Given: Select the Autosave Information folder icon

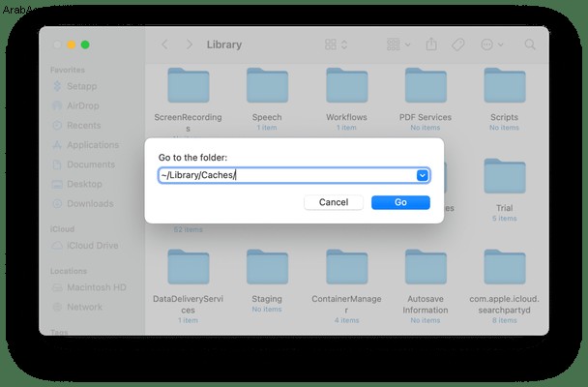Looking at the screenshot, I should (426, 267).
